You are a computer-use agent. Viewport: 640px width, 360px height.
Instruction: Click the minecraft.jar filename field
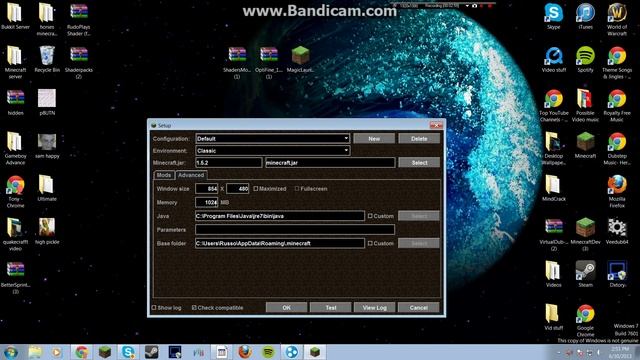330,162
